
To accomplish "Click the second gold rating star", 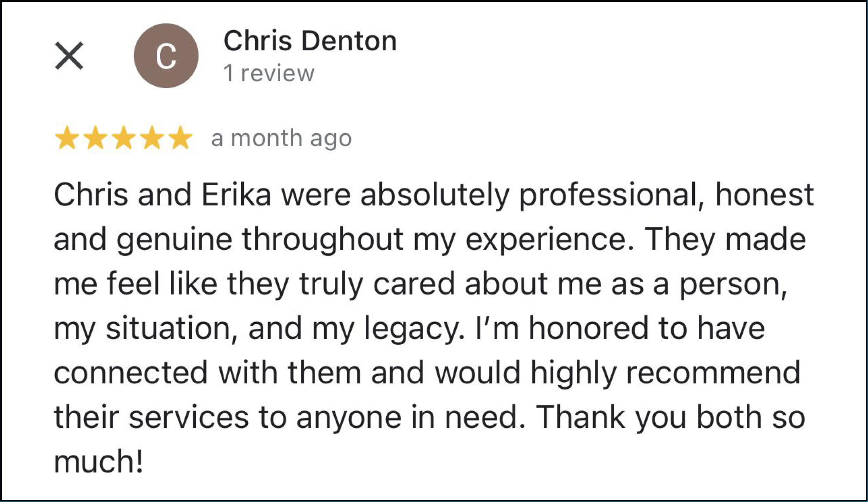I will (95, 137).
